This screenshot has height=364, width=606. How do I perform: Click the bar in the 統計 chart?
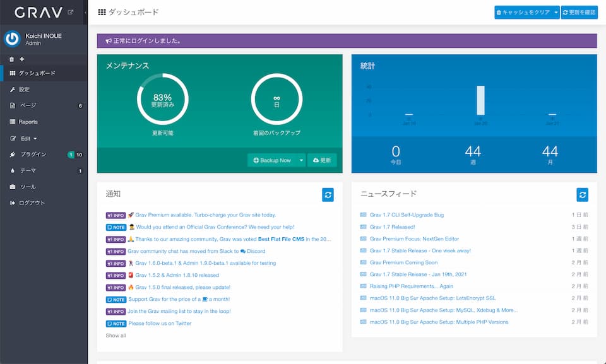(480, 100)
